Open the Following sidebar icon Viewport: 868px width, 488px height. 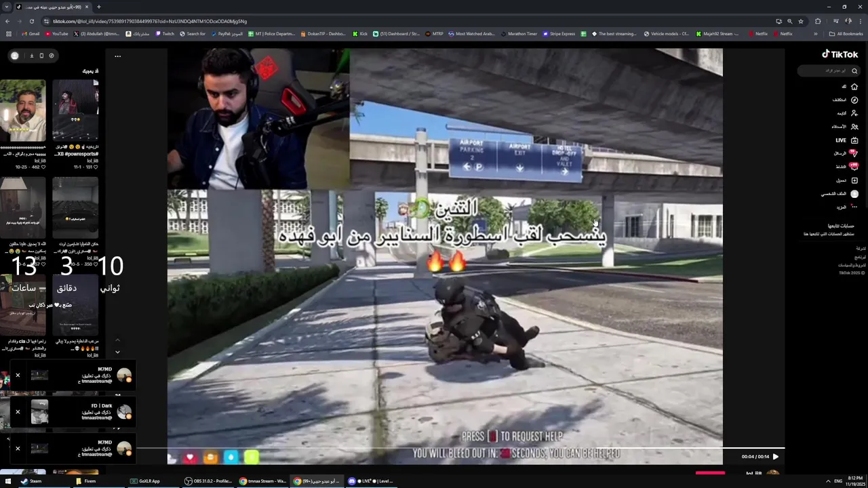click(854, 113)
